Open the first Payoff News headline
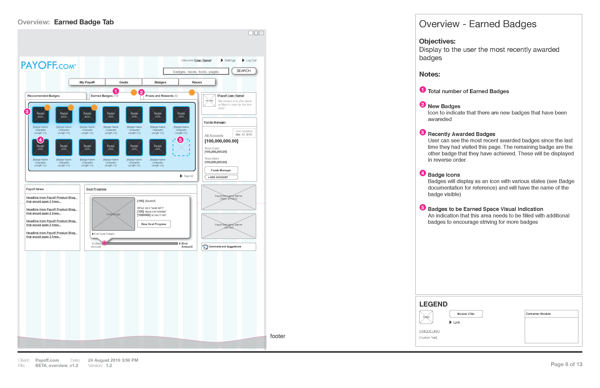 pyautogui.click(x=51, y=199)
